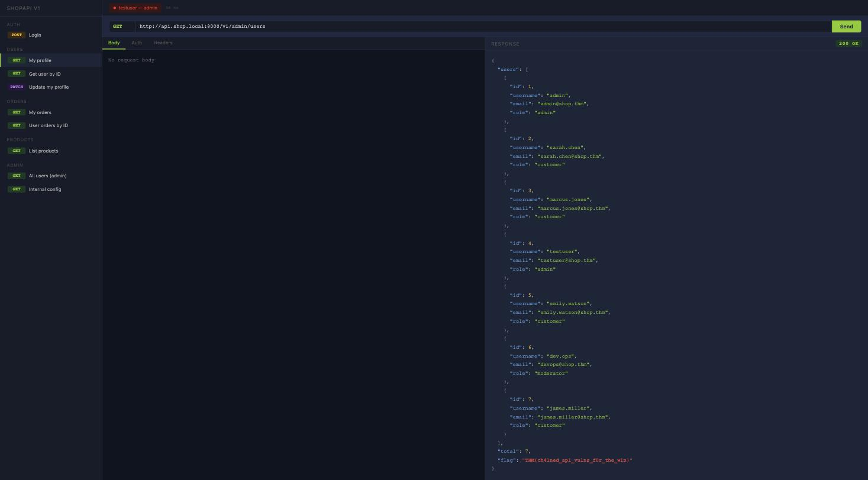Viewport: 868px width, 480px height.
Task: Click the USERS section label in sidebar
Action: coord(15,49)
